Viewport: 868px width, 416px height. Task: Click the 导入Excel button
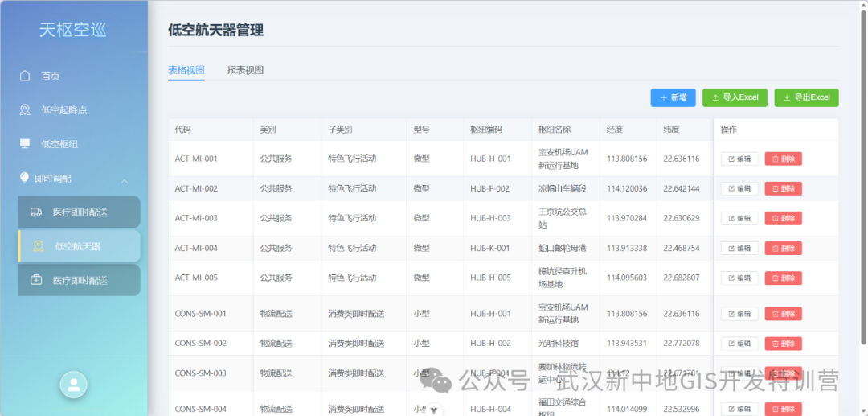[735, 97]
